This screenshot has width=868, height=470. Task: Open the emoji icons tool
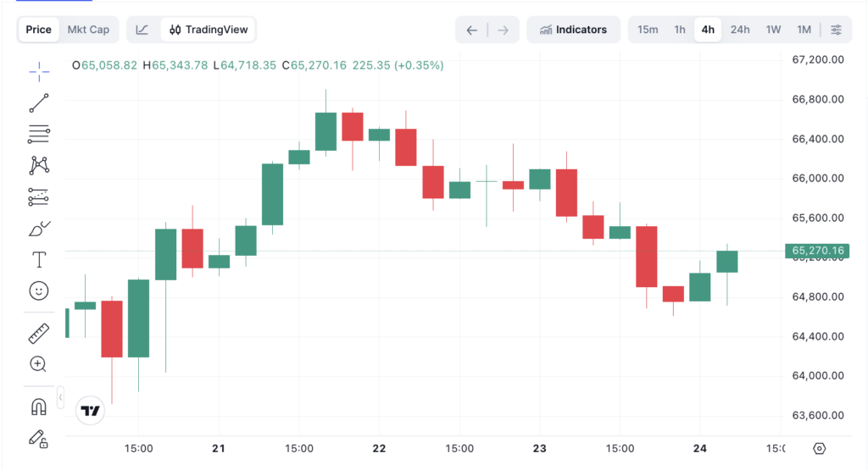pyautogui.click(x=39, y=290)
